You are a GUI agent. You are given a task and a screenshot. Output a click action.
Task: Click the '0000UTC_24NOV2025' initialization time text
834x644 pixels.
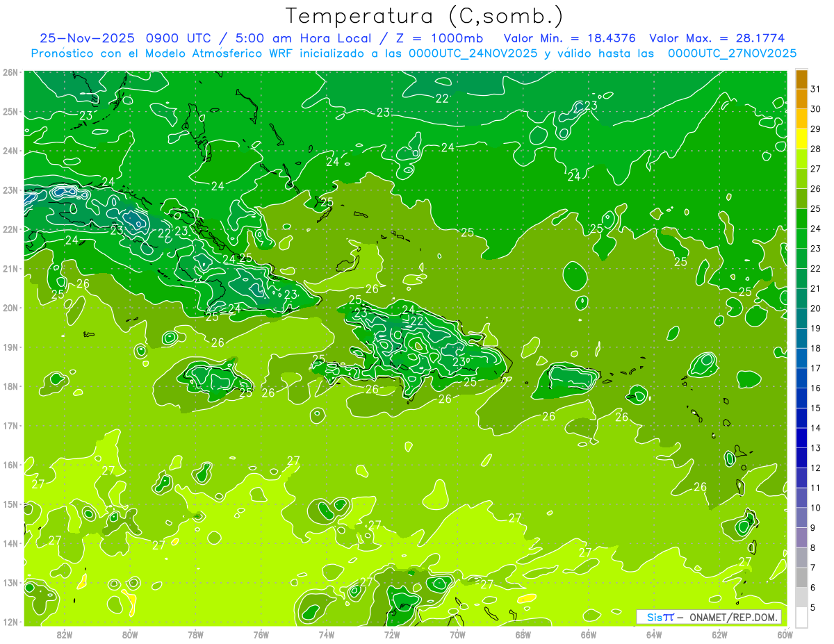click(475, 53)
